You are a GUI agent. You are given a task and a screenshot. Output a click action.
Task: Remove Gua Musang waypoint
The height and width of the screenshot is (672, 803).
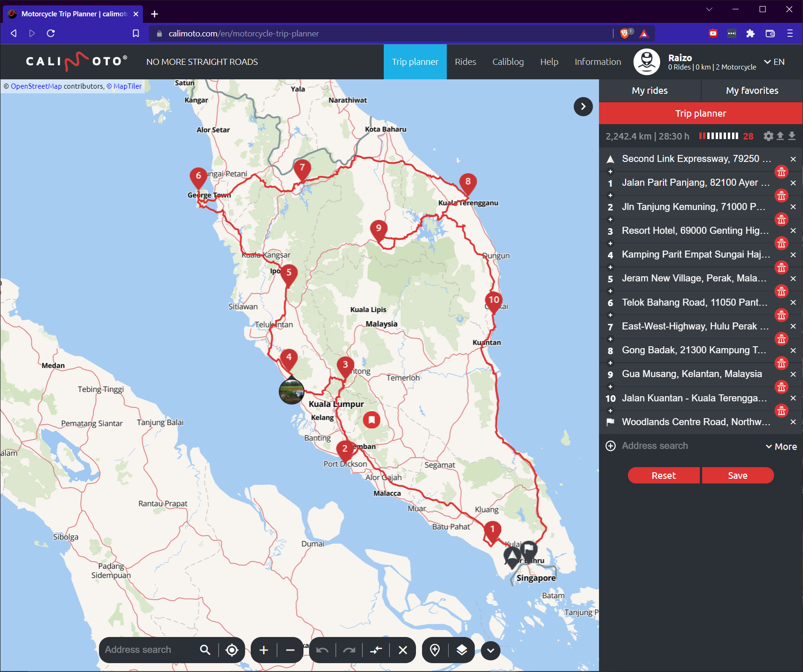click(x=793, y=374)
